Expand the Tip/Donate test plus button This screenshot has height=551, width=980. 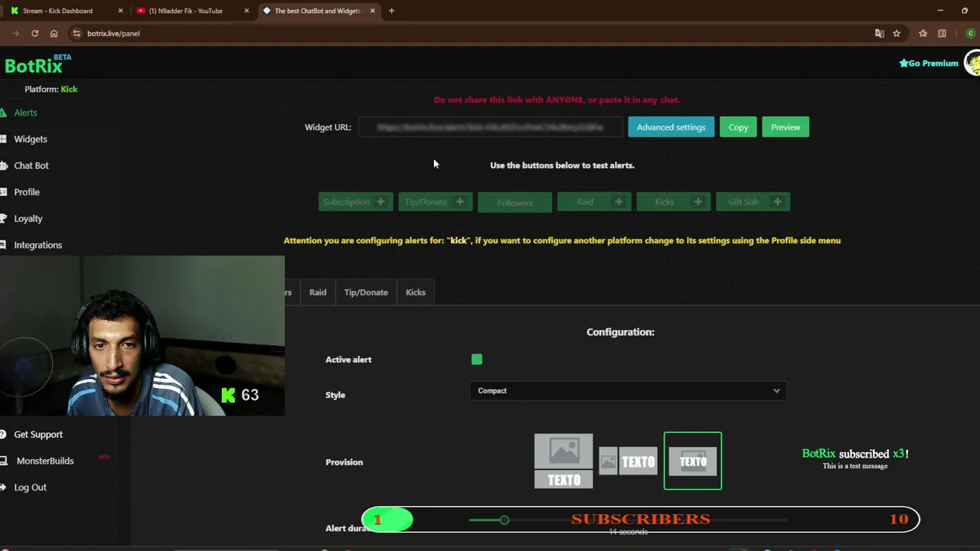pos(460,202)
